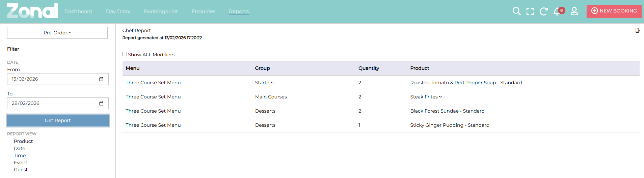Open the Bookings List page
644x178 pixels.
tap(161, 11)
